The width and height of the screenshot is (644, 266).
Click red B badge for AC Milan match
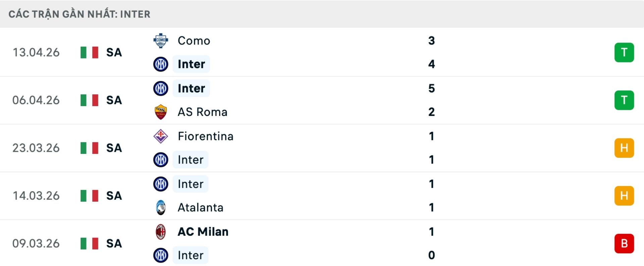coord(624,243)
